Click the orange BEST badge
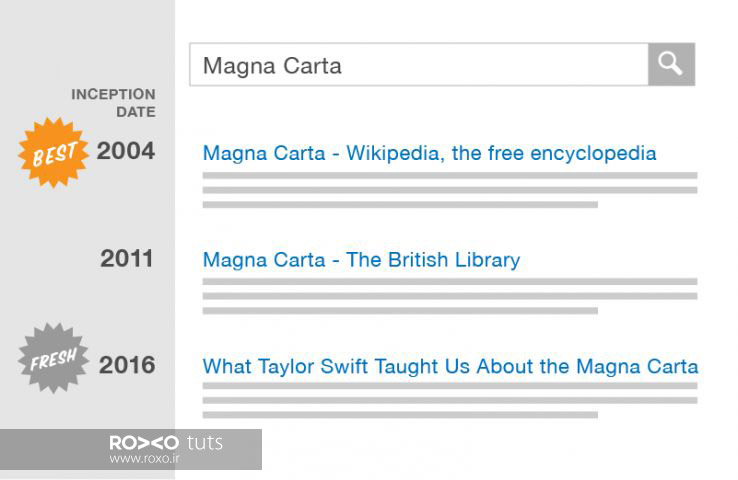Image resolution: width=738 pixels, height=480 pixels. tap(53, 152)
